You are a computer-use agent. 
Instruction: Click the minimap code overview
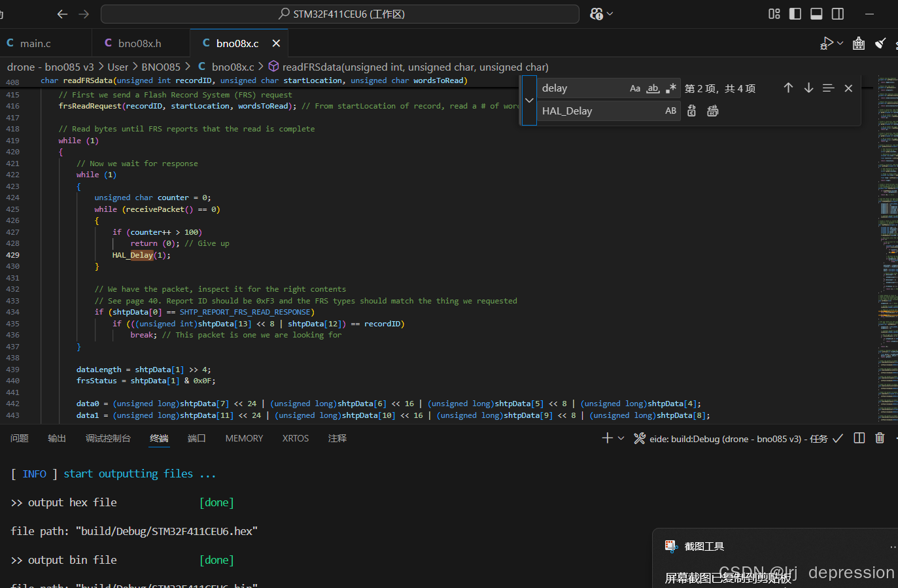tap(888, 249)
